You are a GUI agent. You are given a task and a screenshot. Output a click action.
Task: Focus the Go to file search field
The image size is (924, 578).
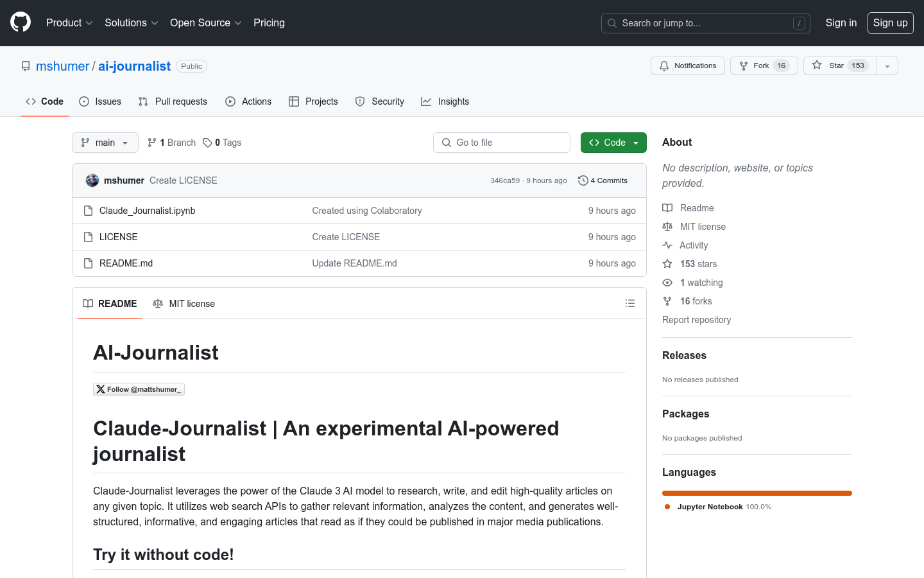tap(502, 143)
